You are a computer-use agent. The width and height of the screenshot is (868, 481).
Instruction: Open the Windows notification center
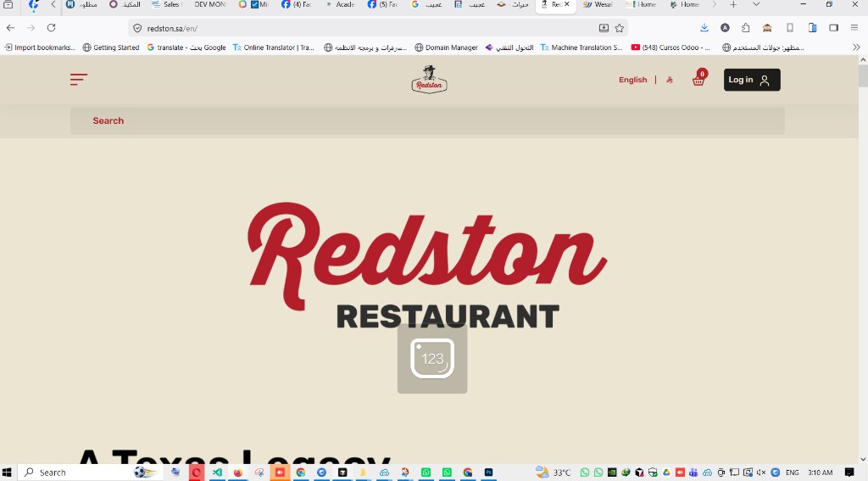coord(849,473)
